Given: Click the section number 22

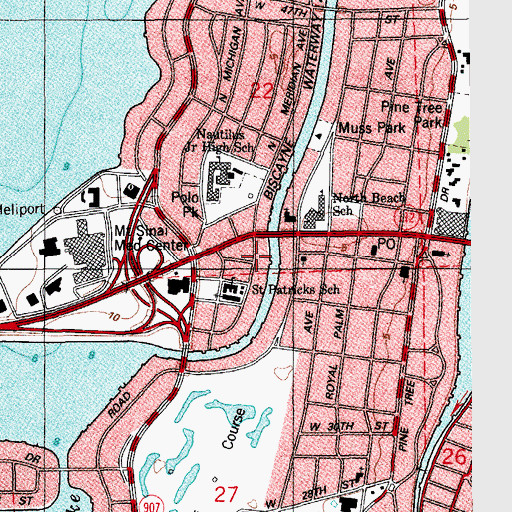Looking at the screenshot, I should (262, 90).
